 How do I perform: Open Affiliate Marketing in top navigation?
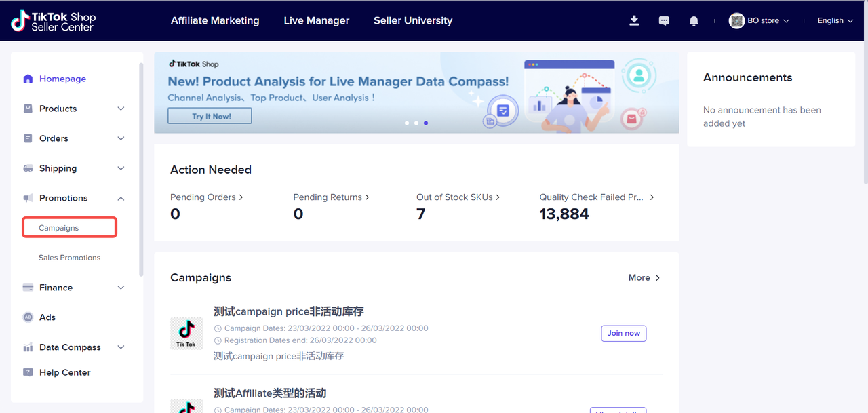[x=215, y=21]
